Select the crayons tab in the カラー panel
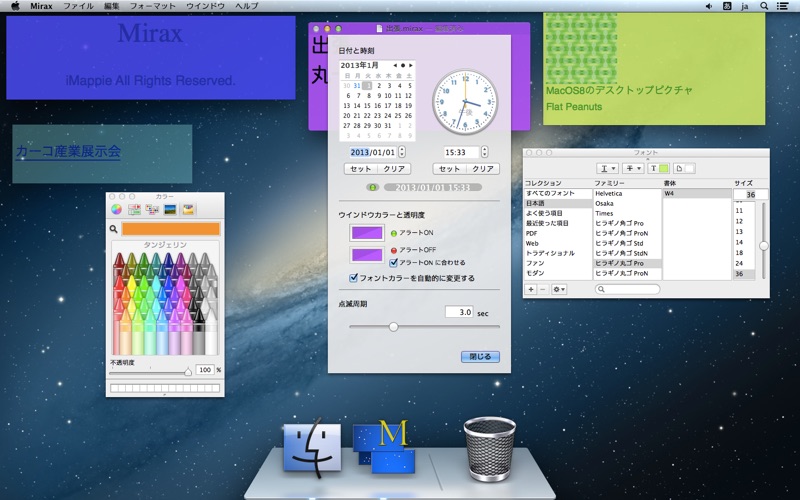The width and height of the screenshot is (800, 500). 188,209
